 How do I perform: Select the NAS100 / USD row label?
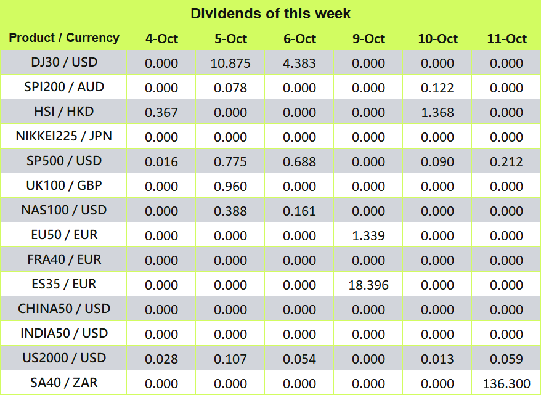(64, 210)
